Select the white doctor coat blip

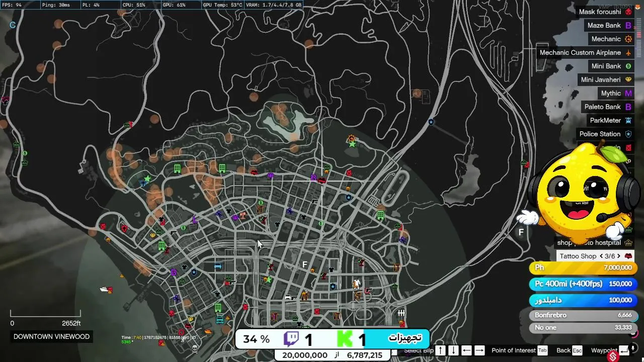coord(357,284)
